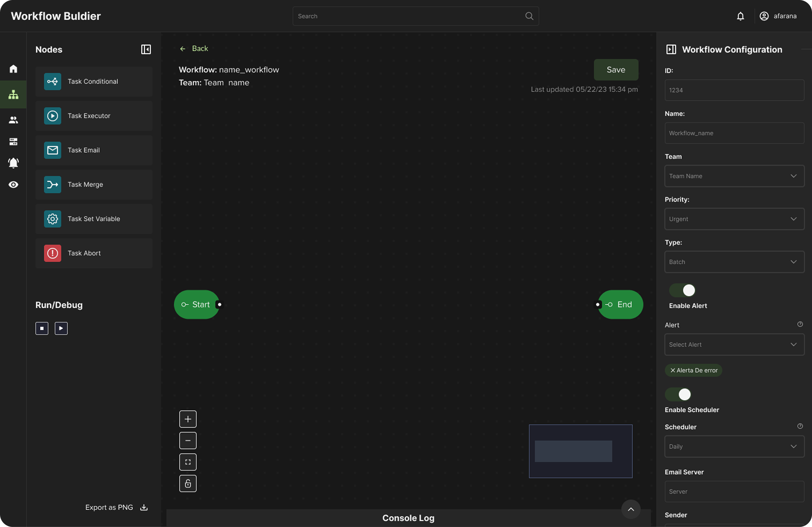Click the Start node on canvas

pyautogui.click(x=197, y=305)
